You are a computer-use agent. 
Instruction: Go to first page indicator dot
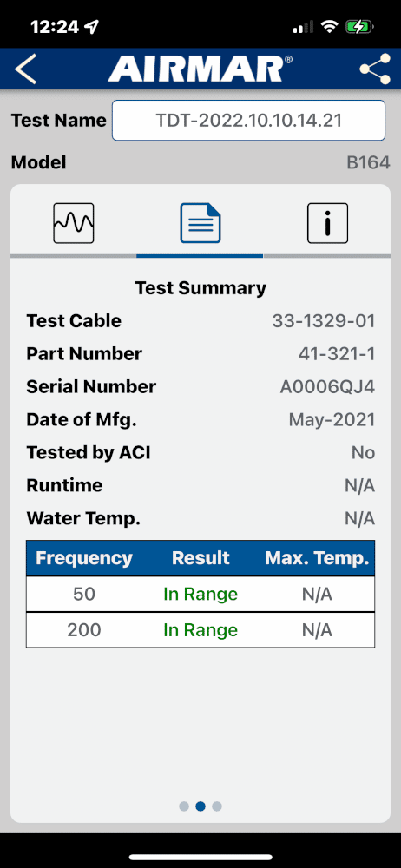(184, 806)
